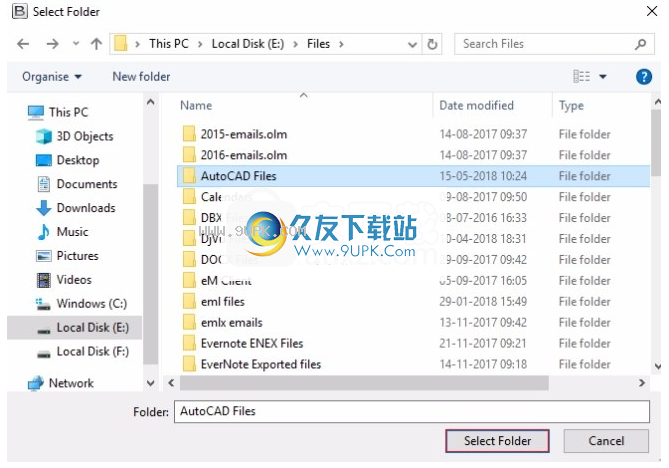This screenshot has width=669, height=468.
Task: Refresh the current folder view
Action: 432,44
